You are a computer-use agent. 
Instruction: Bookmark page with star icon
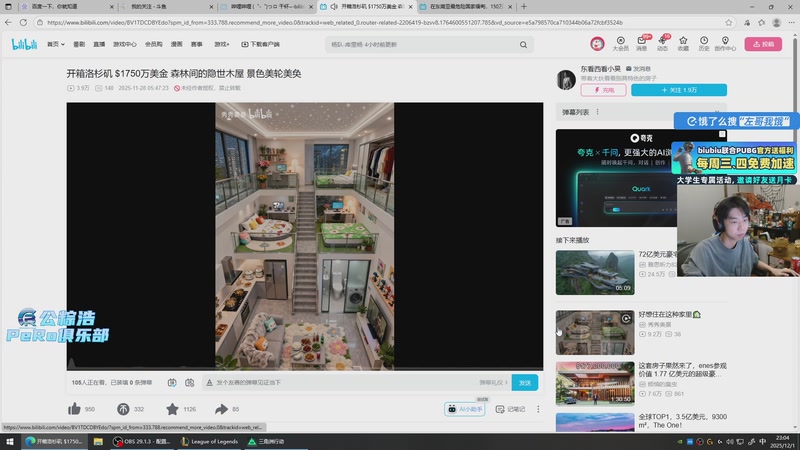729,22
